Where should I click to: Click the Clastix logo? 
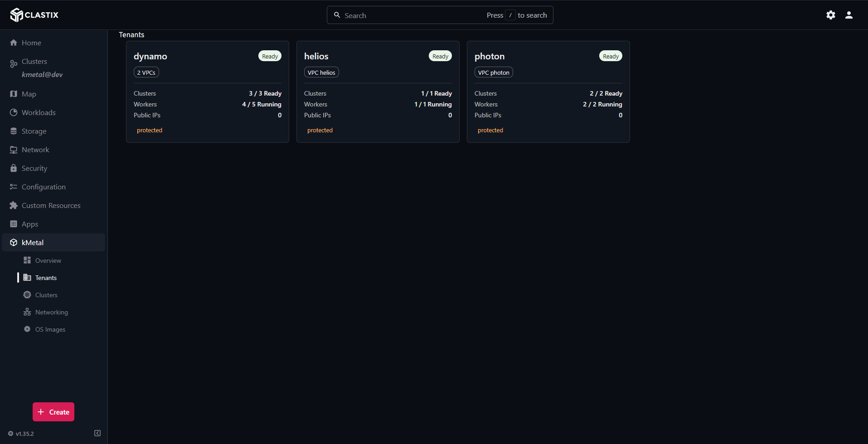click(x=34, y=15)
